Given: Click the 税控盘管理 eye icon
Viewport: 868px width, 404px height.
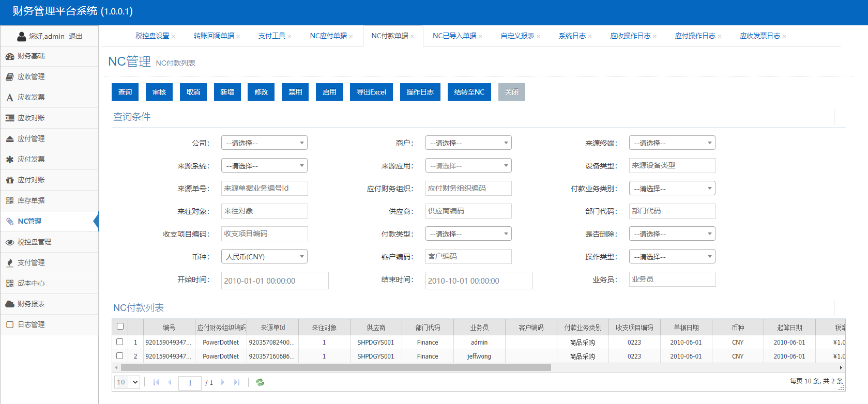Looking at the screenshot, I should click(x=10, y=242).
